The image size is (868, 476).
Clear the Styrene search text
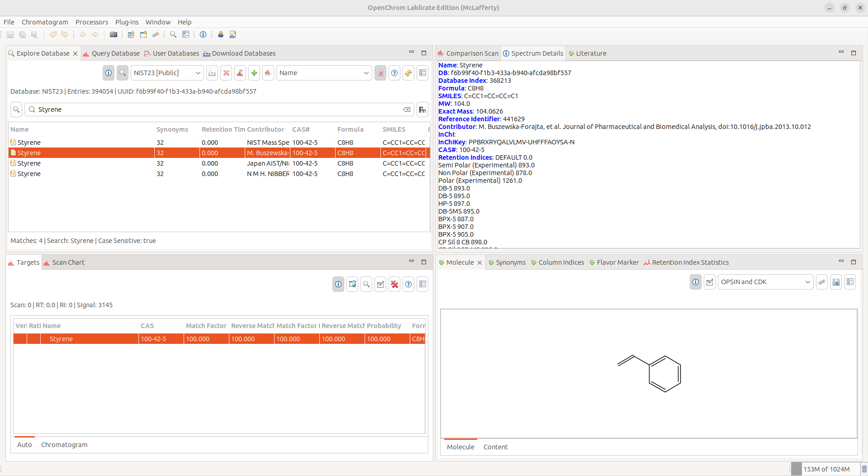407,109
